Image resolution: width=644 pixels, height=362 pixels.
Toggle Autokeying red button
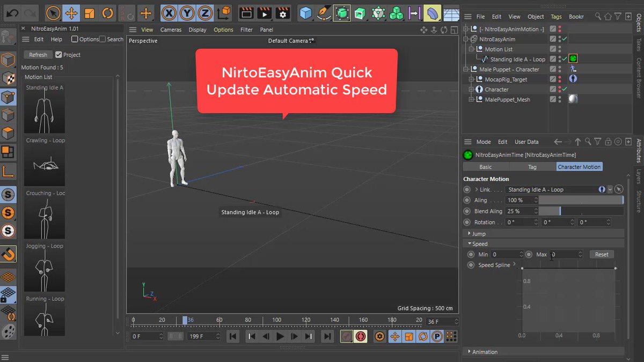point(360,336)
